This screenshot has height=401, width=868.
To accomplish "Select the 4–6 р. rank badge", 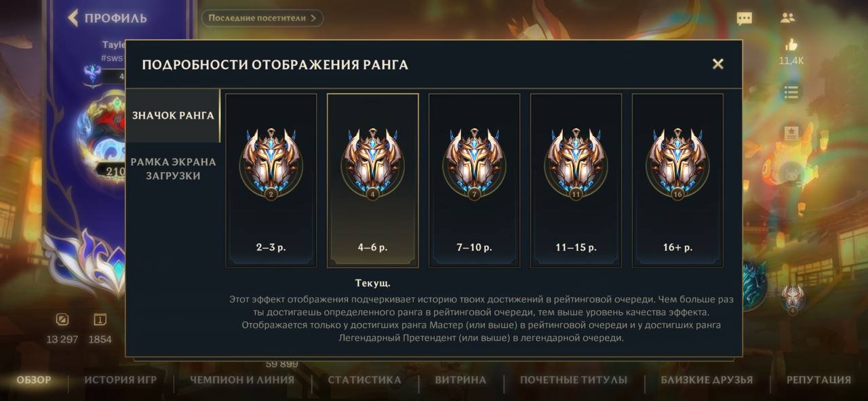I will (x=373, y=180).
